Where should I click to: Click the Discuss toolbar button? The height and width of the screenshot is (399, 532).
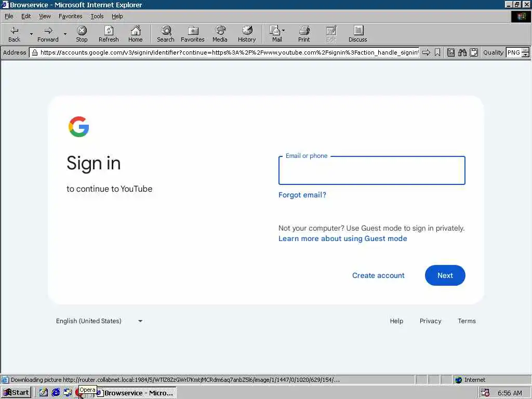pyautogui.click(x=357, y=34)
